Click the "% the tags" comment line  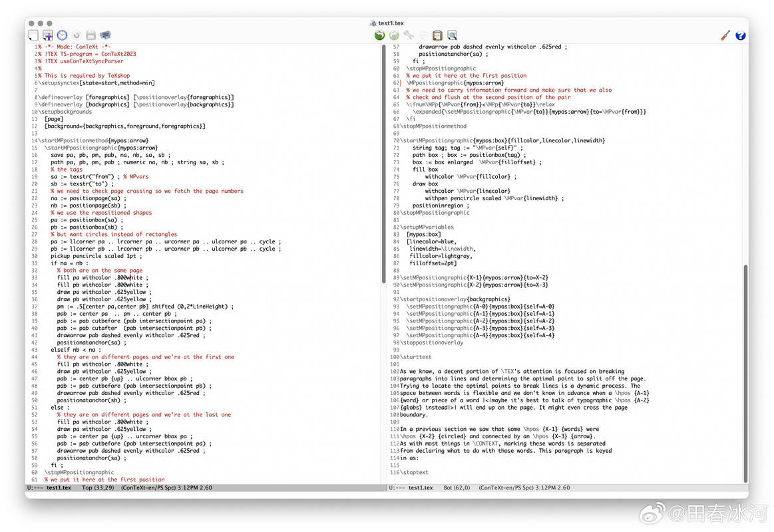(66, 170)
